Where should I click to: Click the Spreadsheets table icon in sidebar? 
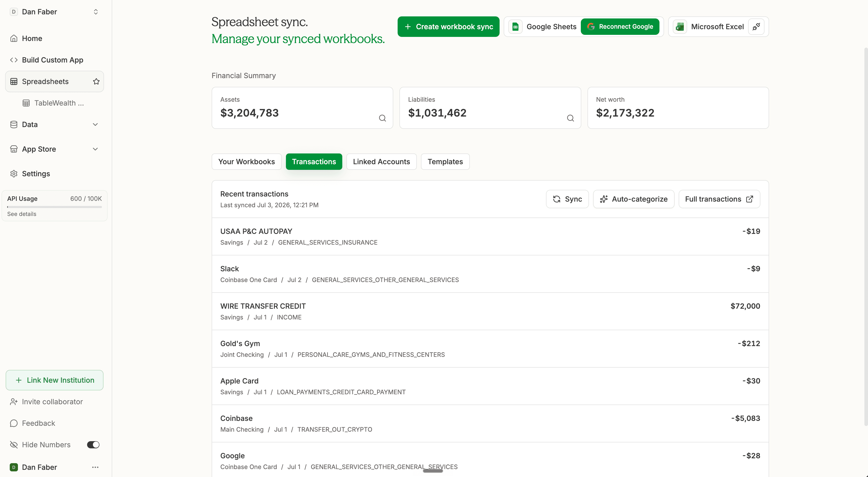pyautogui.click(x=14, y=81)
